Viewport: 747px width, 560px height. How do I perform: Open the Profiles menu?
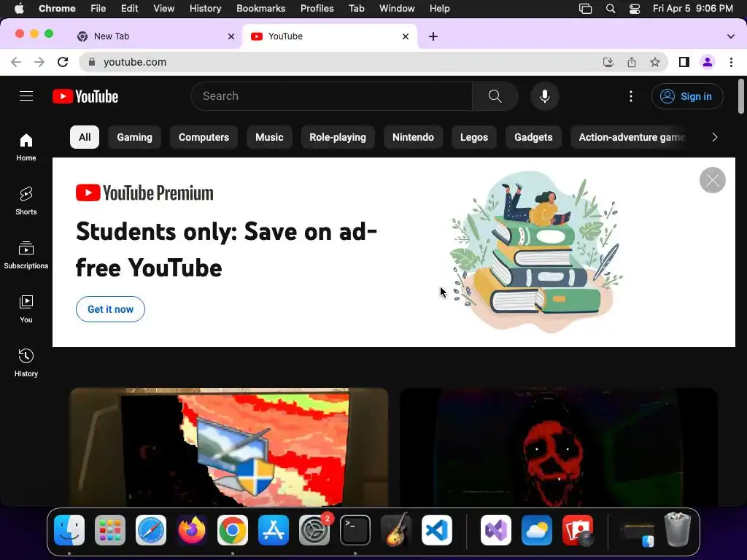pos(317,9)
